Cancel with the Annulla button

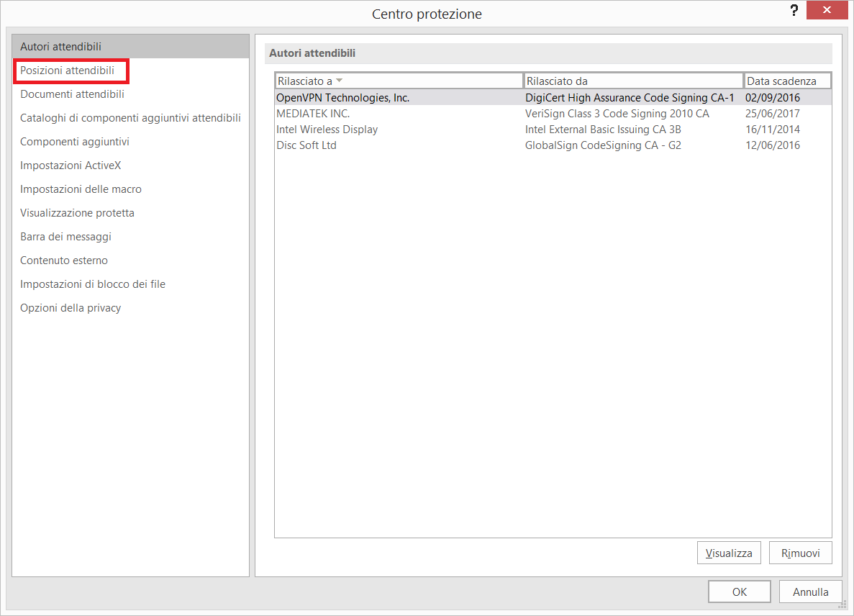tap(810, 592)
